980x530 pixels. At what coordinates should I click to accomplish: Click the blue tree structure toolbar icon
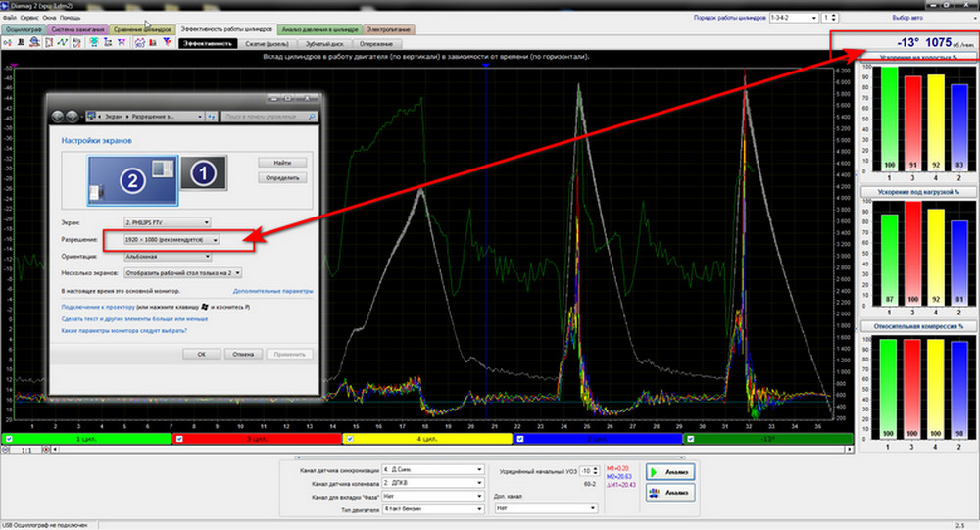pos(108,42)
